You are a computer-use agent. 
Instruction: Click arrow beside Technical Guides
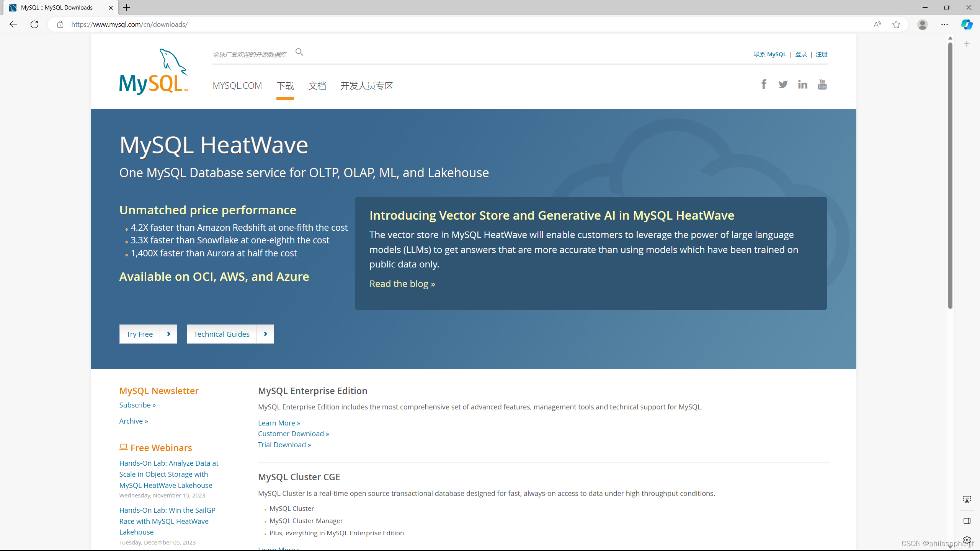coord(265,334)
